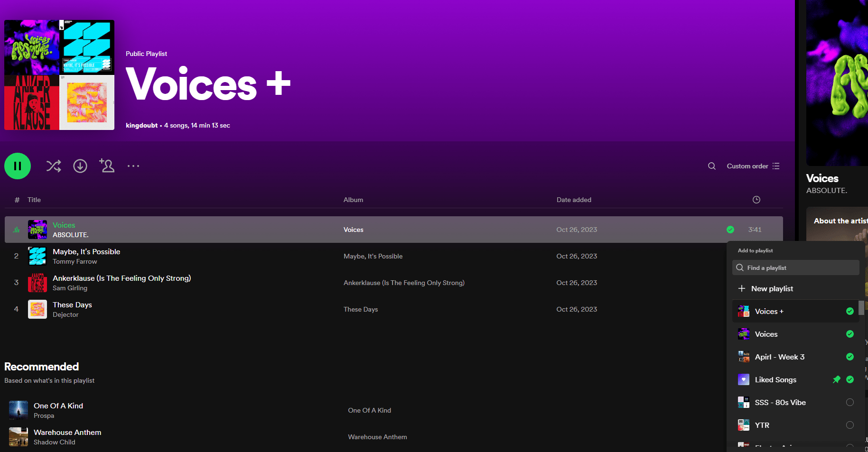868x452 pixels.
Task: Select Voices + in Add to playlist menu
Action: pyautogui.click(x=796, y=311)
